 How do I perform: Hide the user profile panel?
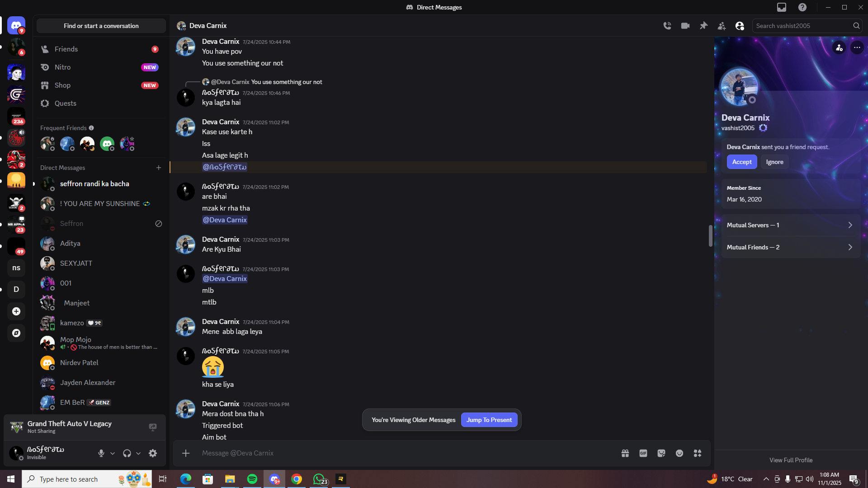pyautogui.click(x=740, y=26)
